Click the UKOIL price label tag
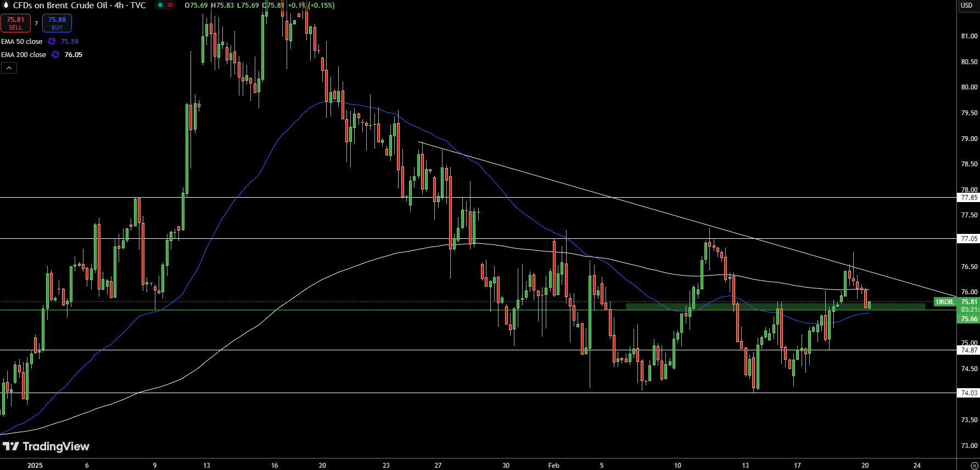Screen dimensions: 980x470 (x=945, y=302)
